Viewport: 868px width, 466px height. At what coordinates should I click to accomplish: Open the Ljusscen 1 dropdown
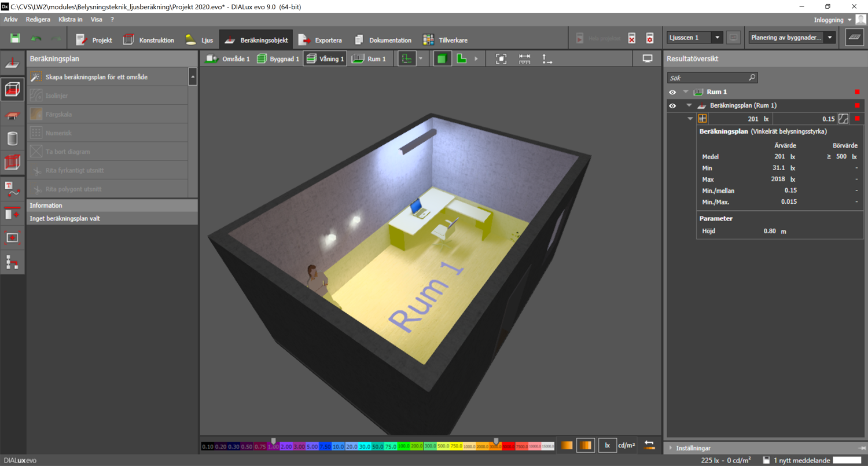717,38
